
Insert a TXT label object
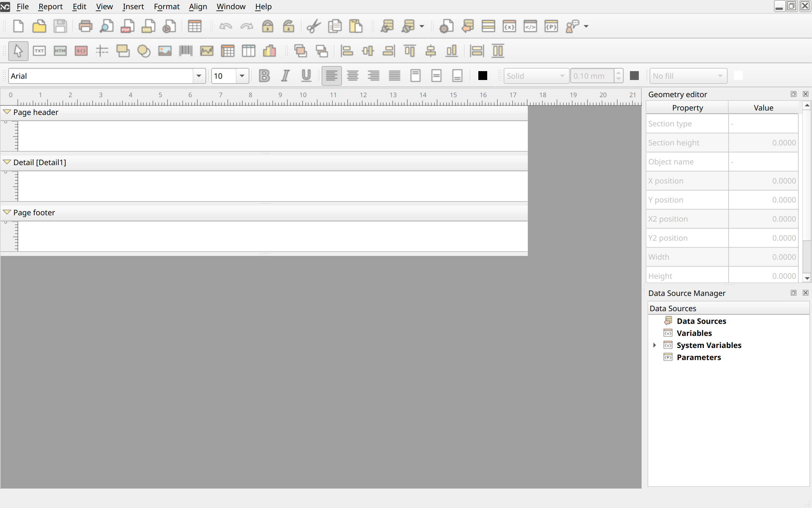pos(39,51)
